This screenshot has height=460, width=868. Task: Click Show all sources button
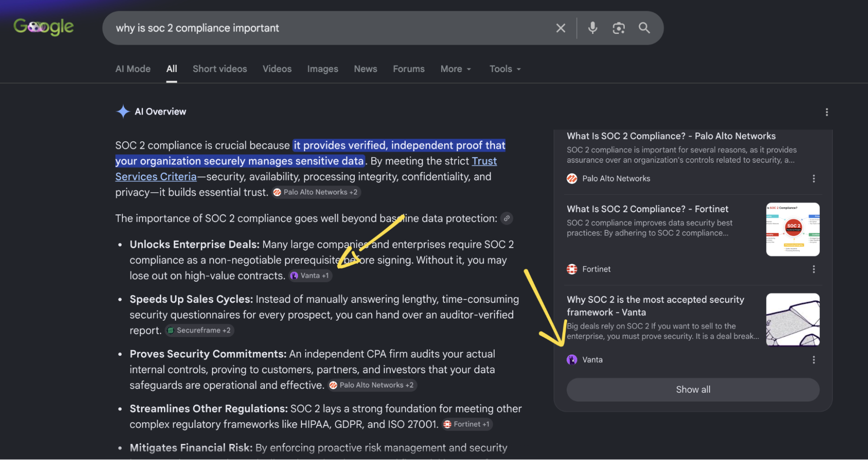(693, 390)
